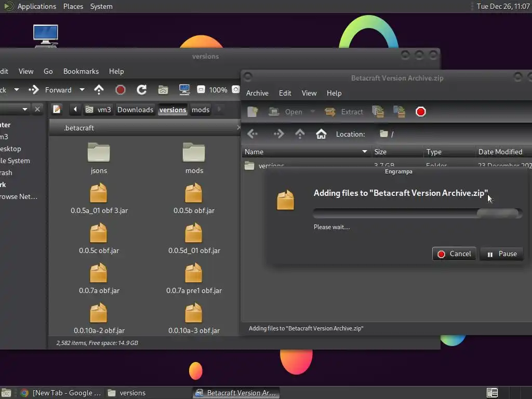Click the Size column header
Viewport: 532px width, 399px height.
click(x=397, y=152)
